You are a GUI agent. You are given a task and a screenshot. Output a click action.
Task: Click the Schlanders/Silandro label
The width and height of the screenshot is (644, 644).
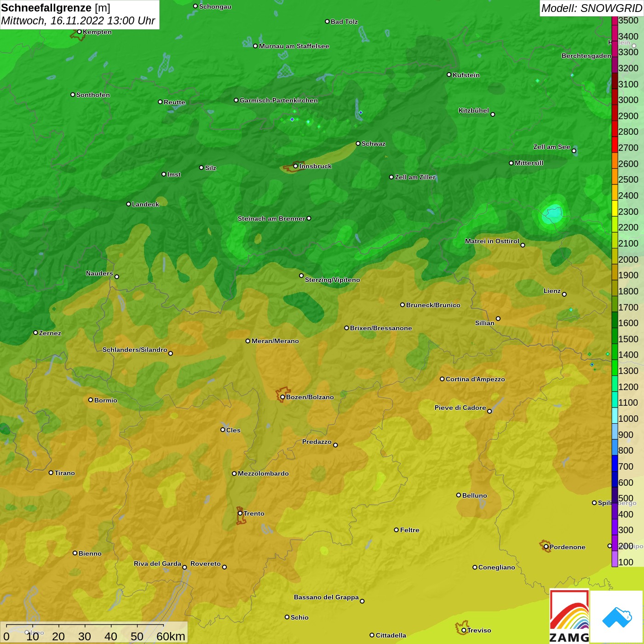click(135, 350)
